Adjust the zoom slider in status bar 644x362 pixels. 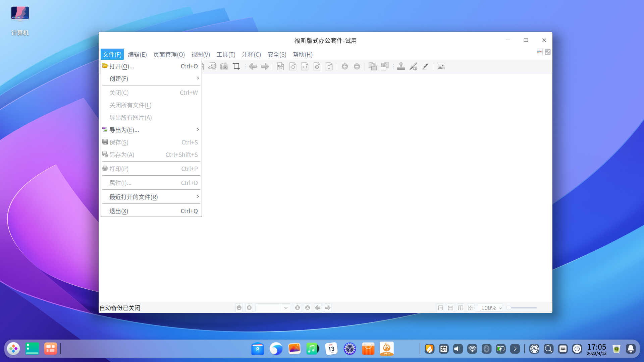pos(509,308)
